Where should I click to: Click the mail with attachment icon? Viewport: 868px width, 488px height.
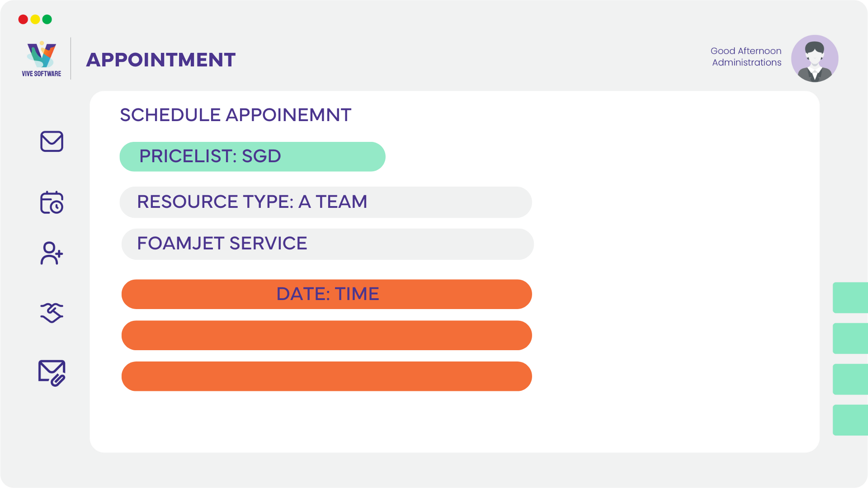click(x=52, y=373)
